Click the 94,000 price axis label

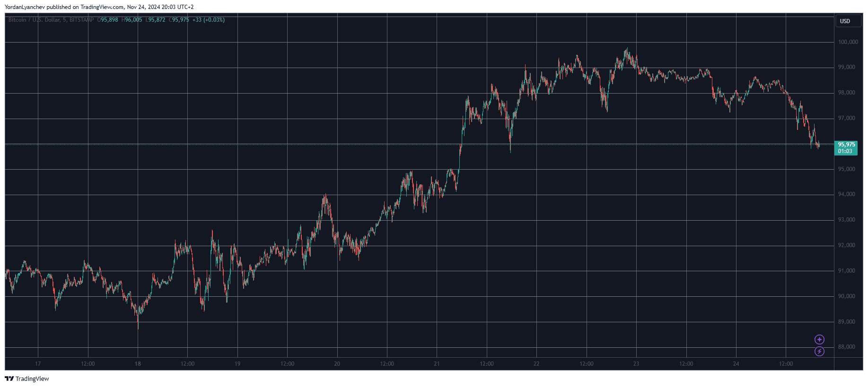point(847,194)
